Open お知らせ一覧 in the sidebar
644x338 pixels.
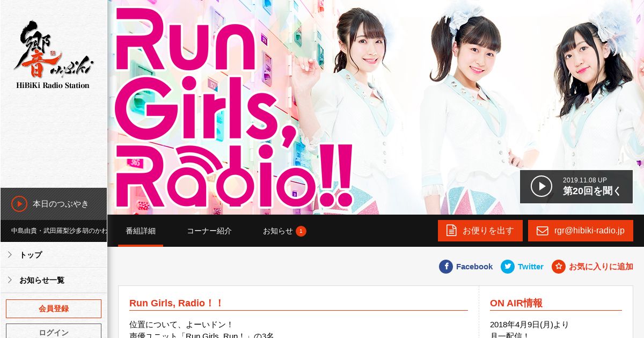tap(54, 280)
